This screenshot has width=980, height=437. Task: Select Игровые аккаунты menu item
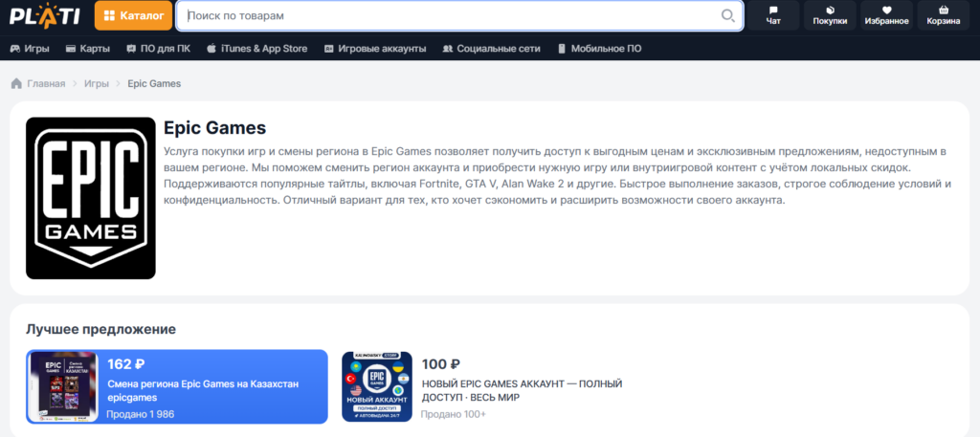[375, 48]
